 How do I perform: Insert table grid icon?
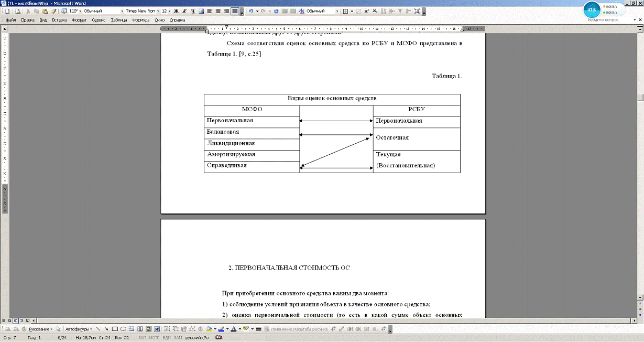[344, 10]
